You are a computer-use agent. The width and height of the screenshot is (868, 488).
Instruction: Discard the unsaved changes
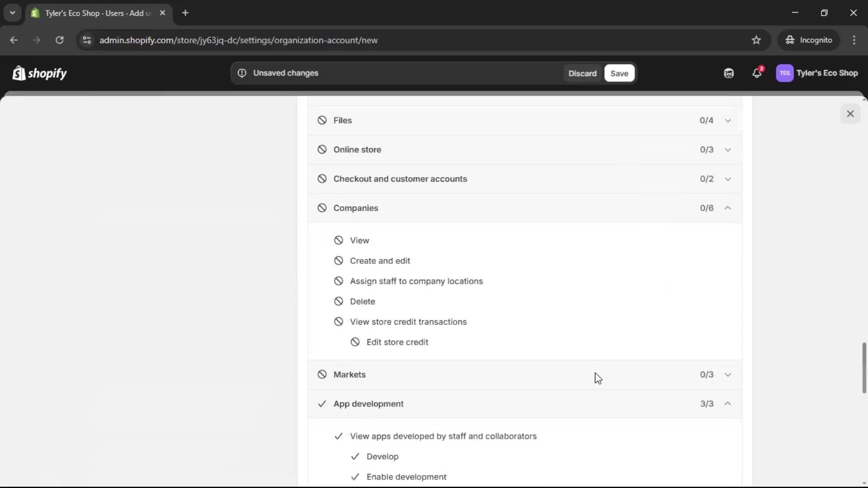(x=582, y=73)
